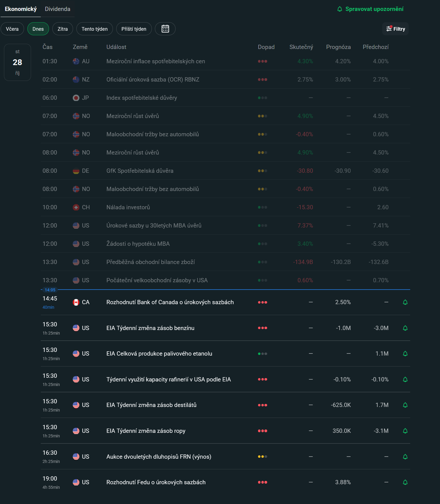The height and width of the screenshot is (504, 440).
Task: Click the date card showing 28 říj
Action: pyautogui.click(x=17, y=62)
